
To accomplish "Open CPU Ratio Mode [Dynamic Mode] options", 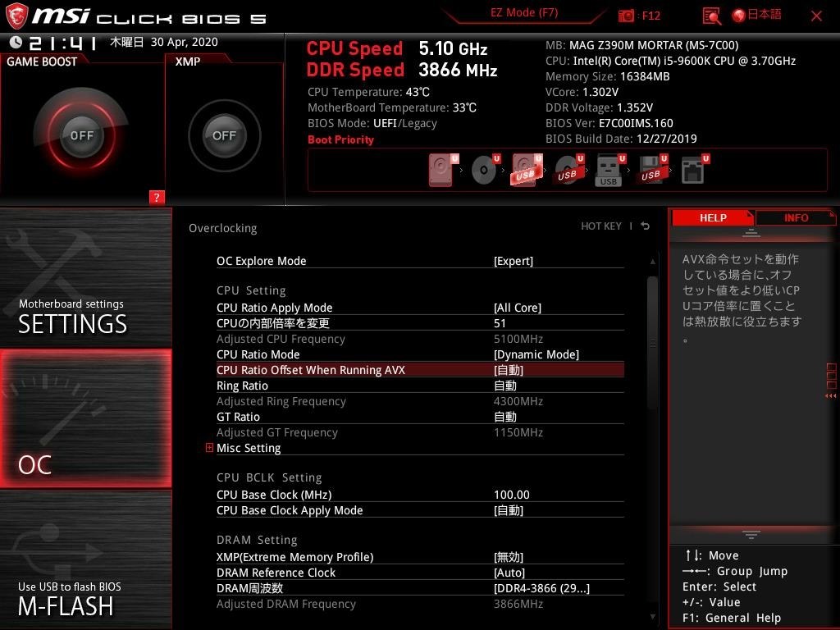I will tap(536, 354).
